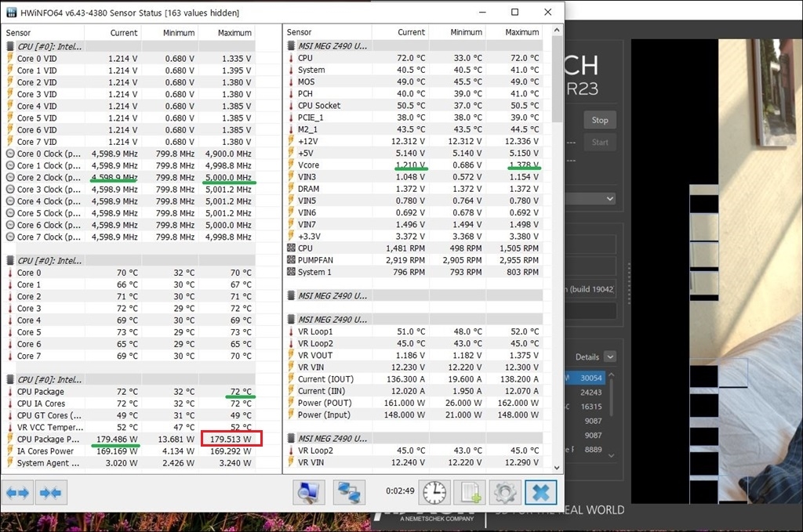
Task: Select the PCIE_1 temperature row
Action: coord(414,118)
